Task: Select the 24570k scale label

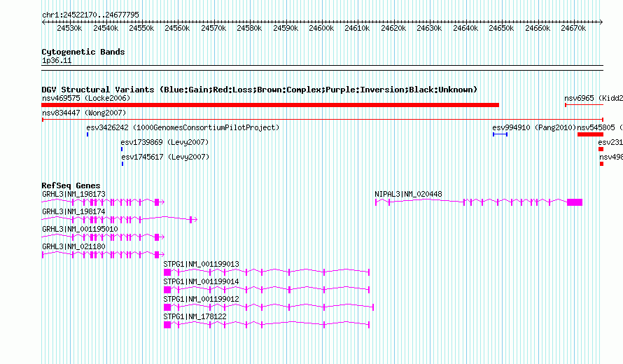Action: pos(213,28)
